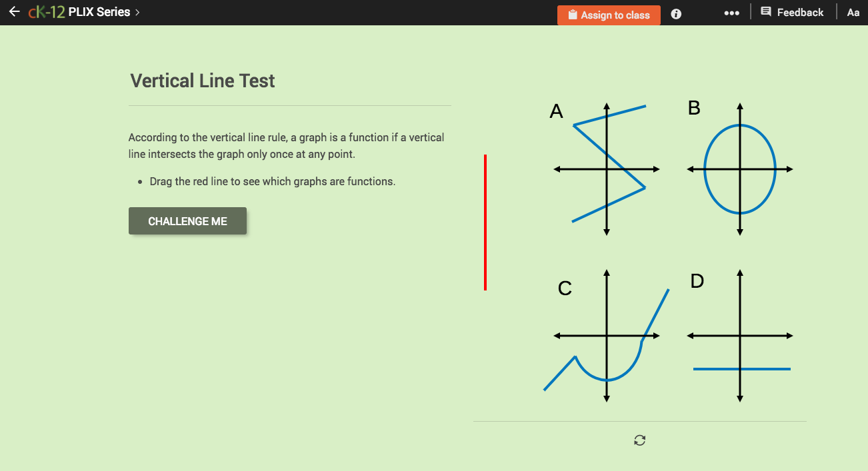Open the Feedback dialog icon
This screenshot has height=471, width=868.
(767, 11)
